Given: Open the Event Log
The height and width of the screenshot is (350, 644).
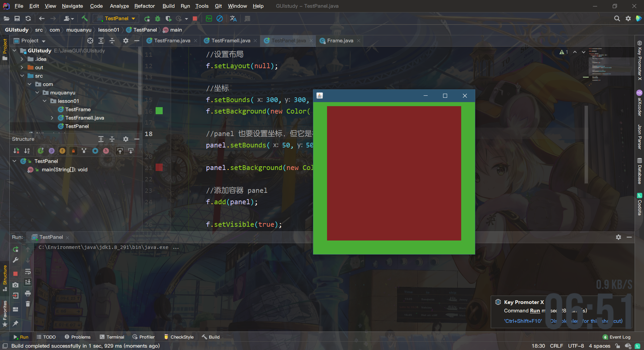Looking at the screenshot, I should [x=617, y=337].
